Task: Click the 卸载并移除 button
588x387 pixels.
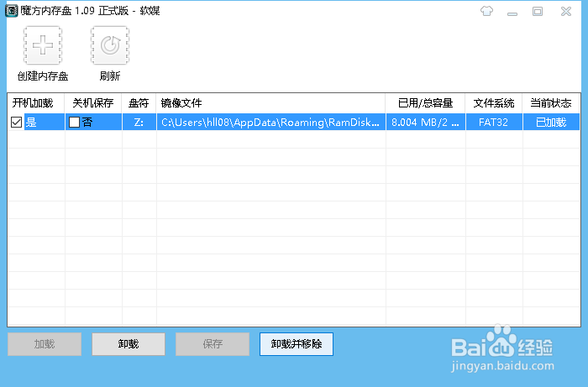Action: pos(297,344)
